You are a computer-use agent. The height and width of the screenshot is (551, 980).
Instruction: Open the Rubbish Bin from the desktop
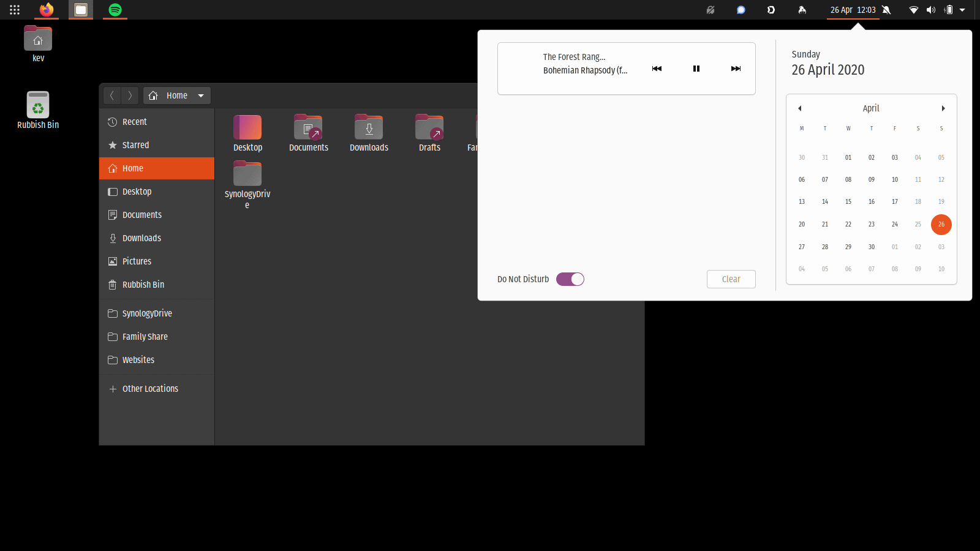point(37,104)
